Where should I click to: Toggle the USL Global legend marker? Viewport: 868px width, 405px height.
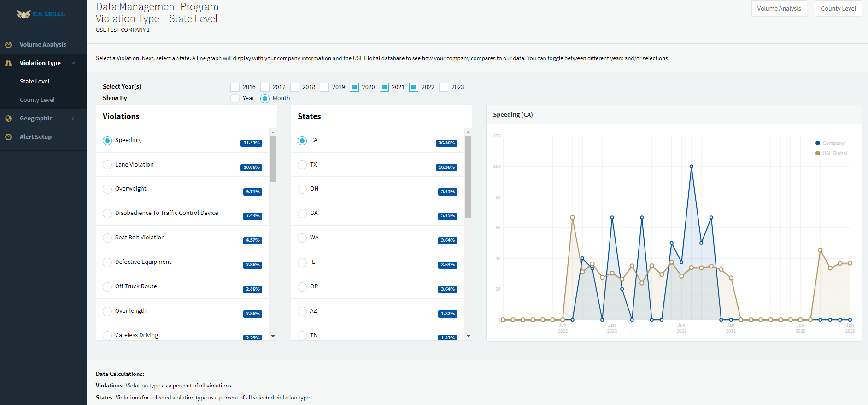[818, 153]
